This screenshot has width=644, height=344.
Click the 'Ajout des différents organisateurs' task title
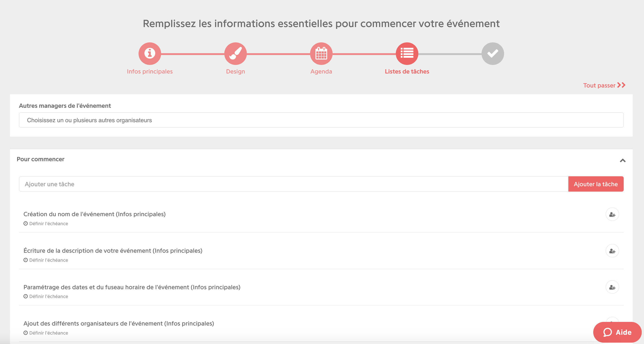[119, 323]
